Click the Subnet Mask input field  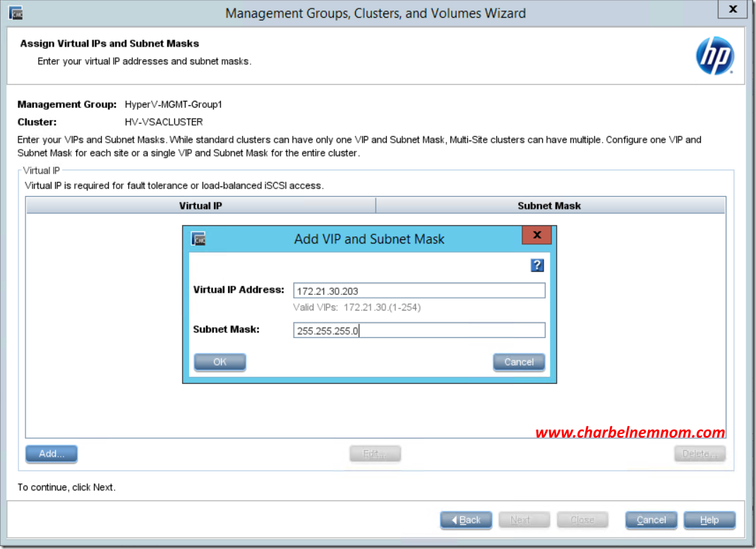pyautogui.click(x=419, y=330)
